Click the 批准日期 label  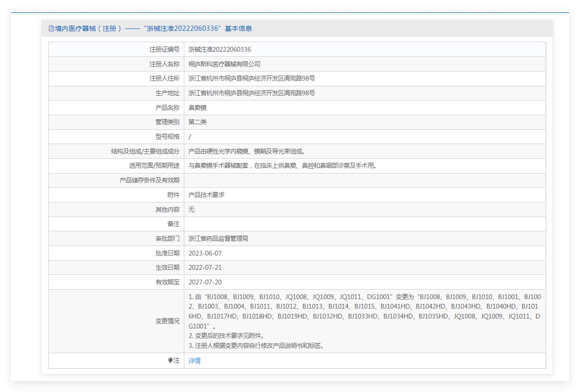[x=168, y=253]
